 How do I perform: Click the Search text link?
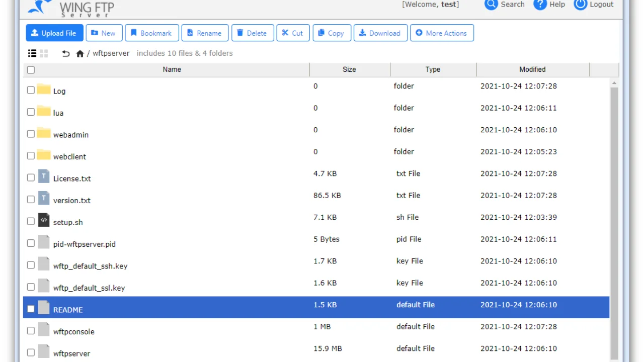click(513, 4)
